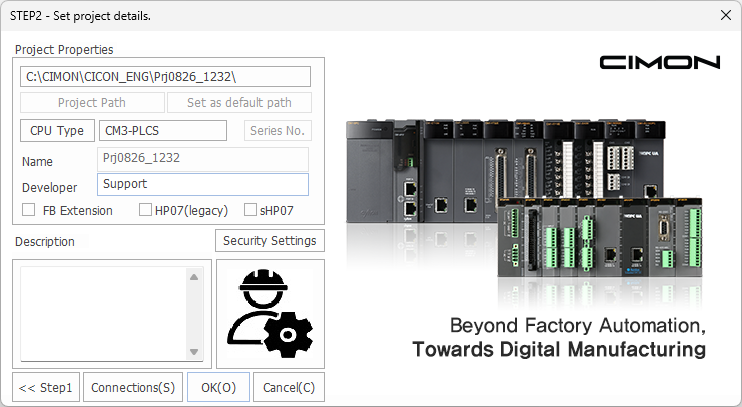Click the Description scrollbar down arrow
Screen dimensions: 742x407
pos(195,358)
